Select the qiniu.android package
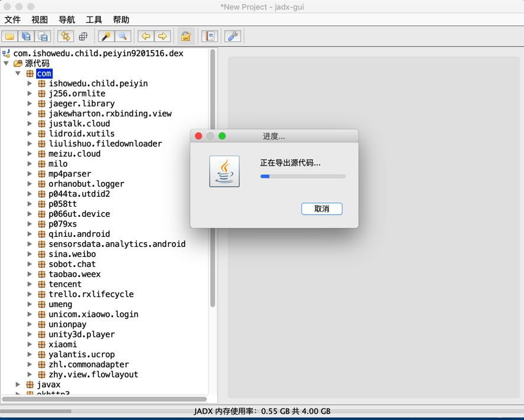This screenshot has width=524, height=420. (79, 234)
